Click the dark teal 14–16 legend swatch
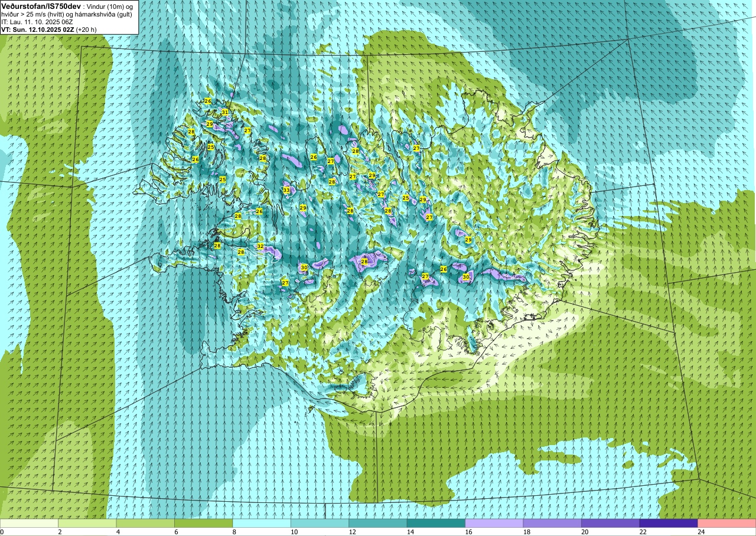This screenshot has width=756, height=536. click(x=436, y=523)
